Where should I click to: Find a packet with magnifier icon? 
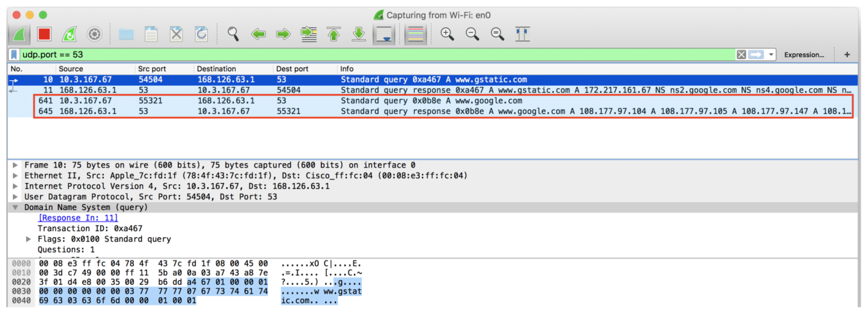pos(233,34)
